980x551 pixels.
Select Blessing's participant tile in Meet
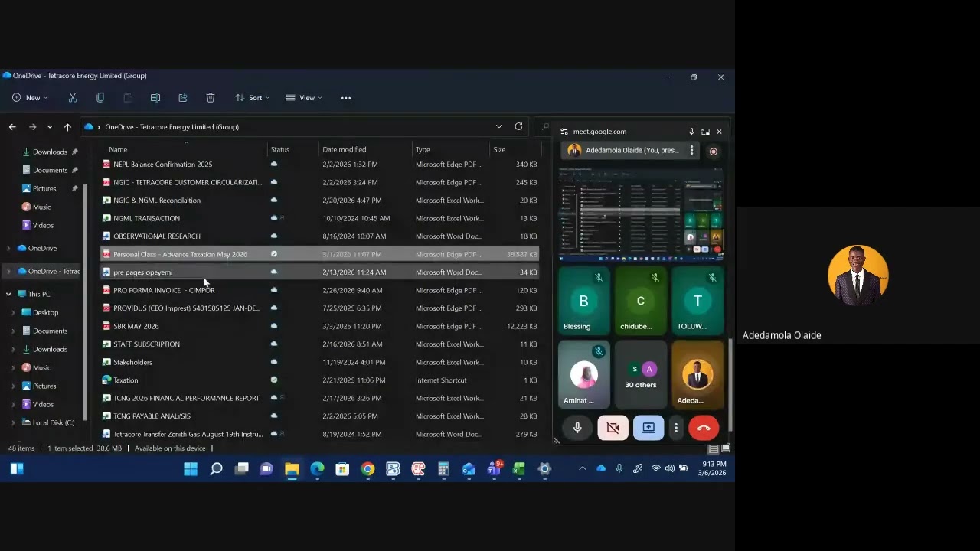[x=583, y=301]
